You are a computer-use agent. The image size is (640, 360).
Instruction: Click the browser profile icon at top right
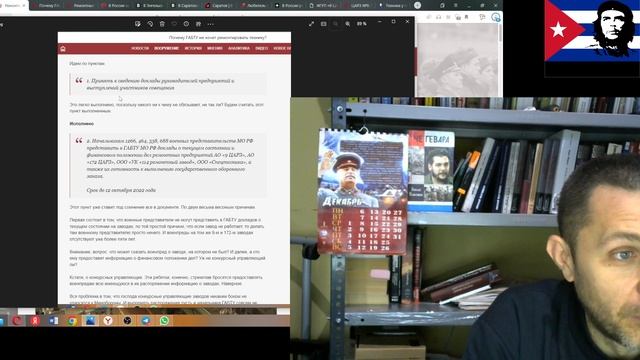(x=496, y=17)
